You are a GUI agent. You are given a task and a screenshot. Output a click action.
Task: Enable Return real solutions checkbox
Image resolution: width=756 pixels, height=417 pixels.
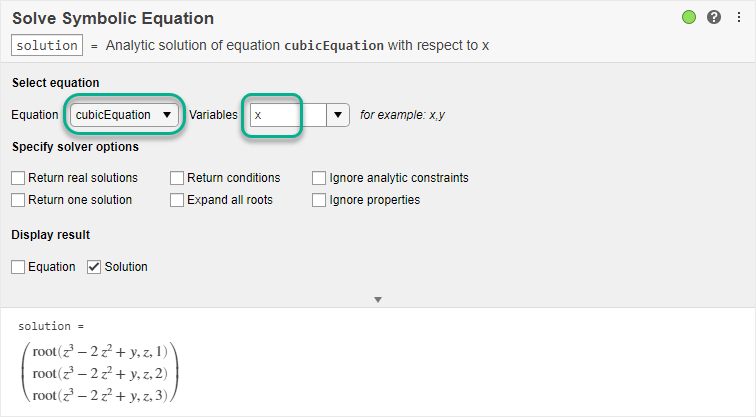pyautogui.click(x=18, y=178)
